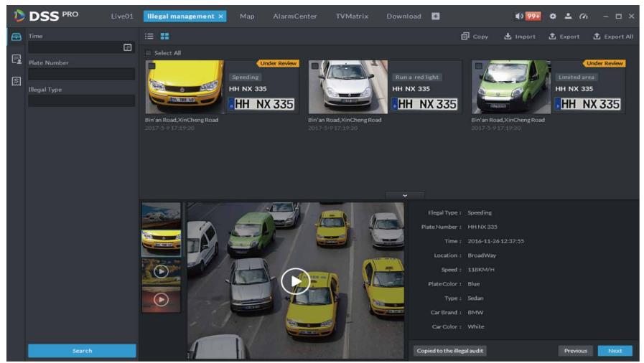This screenshot has width=644, height=363.
Task: Go to the Next record
Action: click(x=615, y=351)
